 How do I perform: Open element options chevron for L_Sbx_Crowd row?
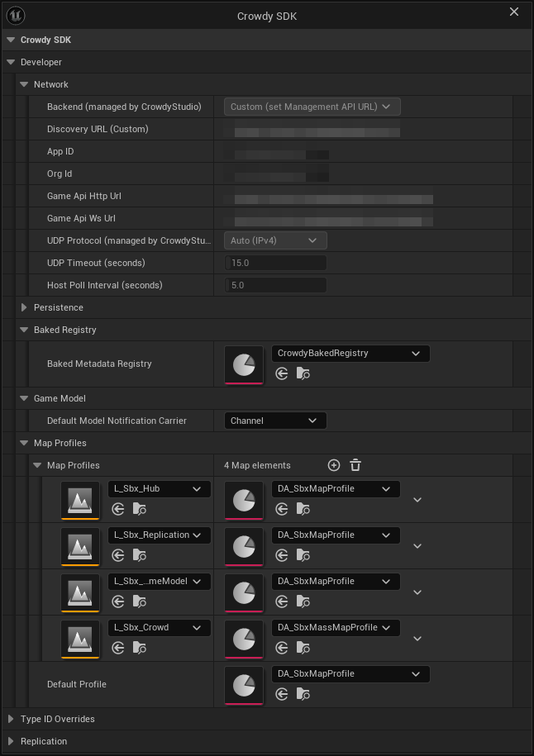417,639
